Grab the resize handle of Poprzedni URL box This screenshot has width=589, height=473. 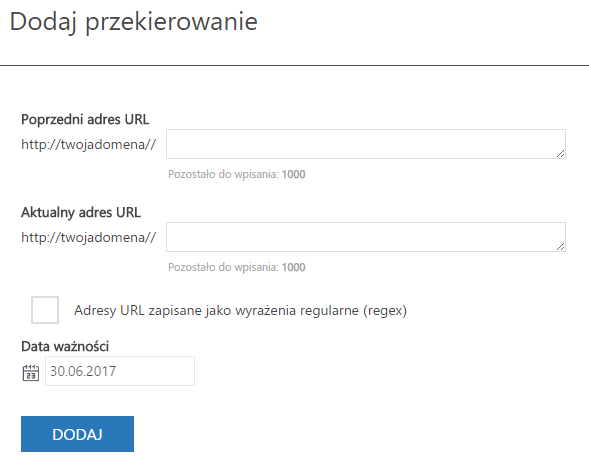tap(560, 154)
